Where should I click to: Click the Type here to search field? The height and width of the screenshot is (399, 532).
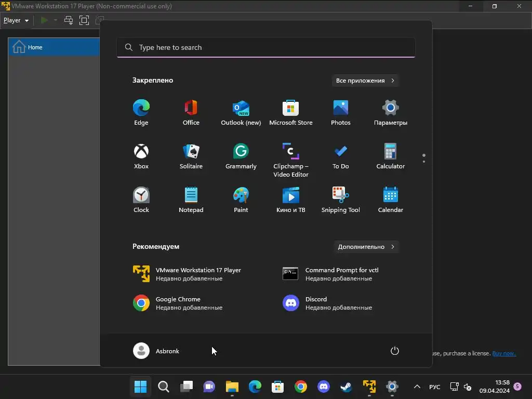pos(266,47)
